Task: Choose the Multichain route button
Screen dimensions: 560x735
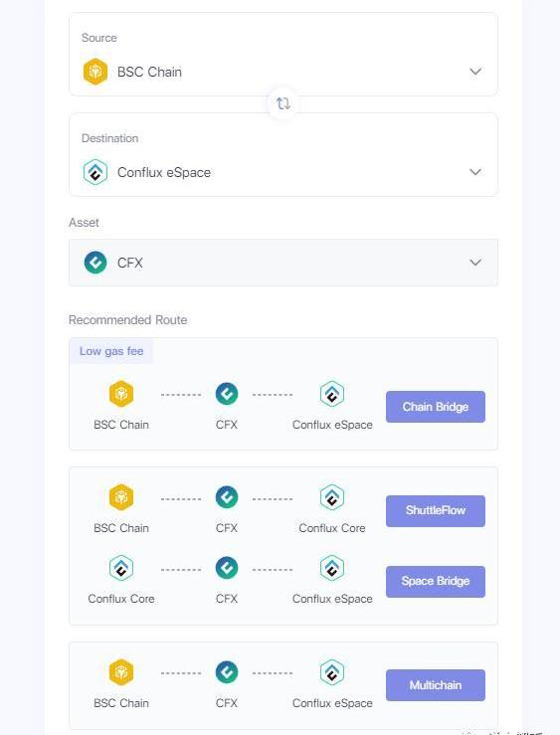Action: pyautogui.click(x=436, y=685)
